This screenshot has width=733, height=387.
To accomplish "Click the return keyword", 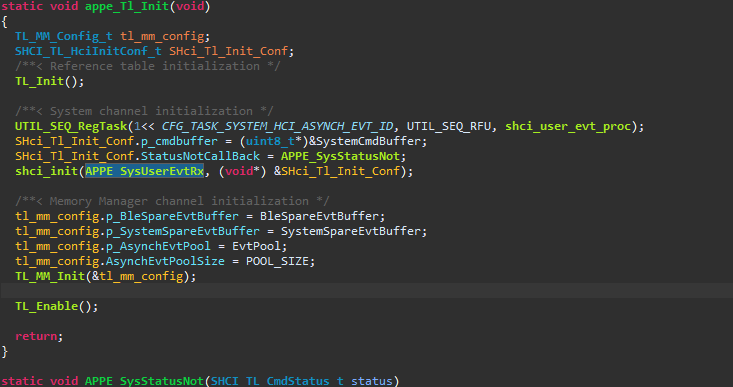I will point(36,336).
